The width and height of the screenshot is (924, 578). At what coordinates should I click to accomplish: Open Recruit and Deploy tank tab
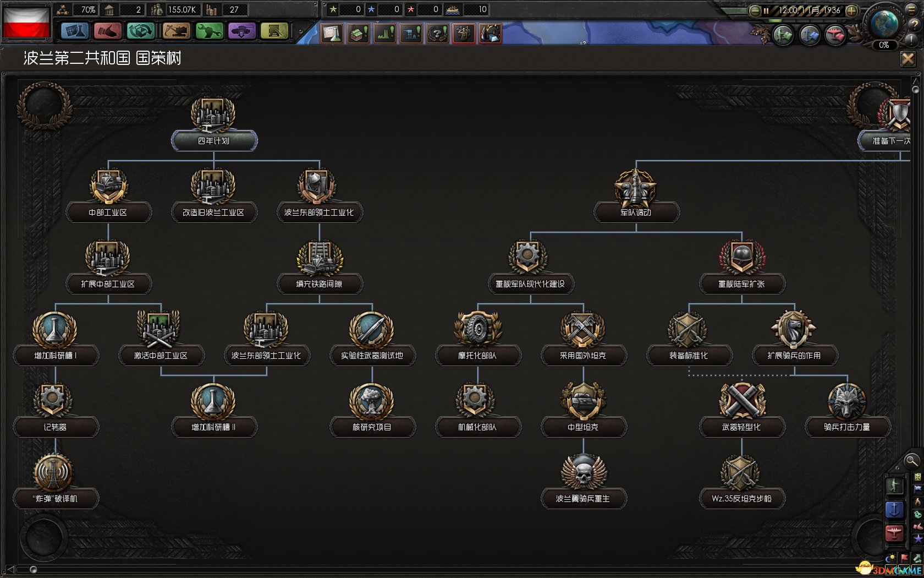[x=242, y=31]
